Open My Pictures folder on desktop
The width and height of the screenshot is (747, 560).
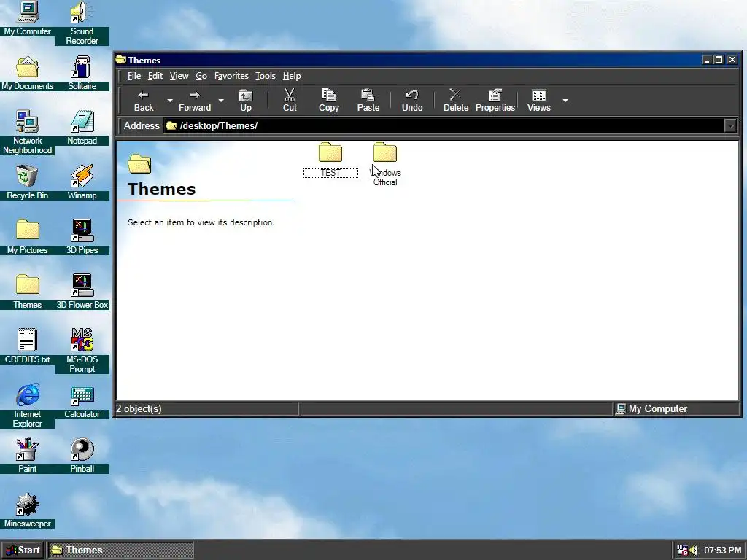27,237
